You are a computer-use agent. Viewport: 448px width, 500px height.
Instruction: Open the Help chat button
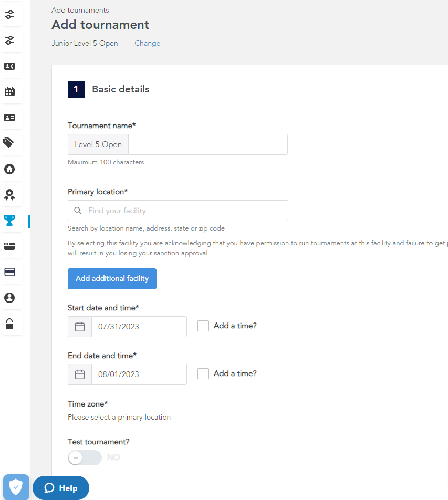click(x=61, y=488)
